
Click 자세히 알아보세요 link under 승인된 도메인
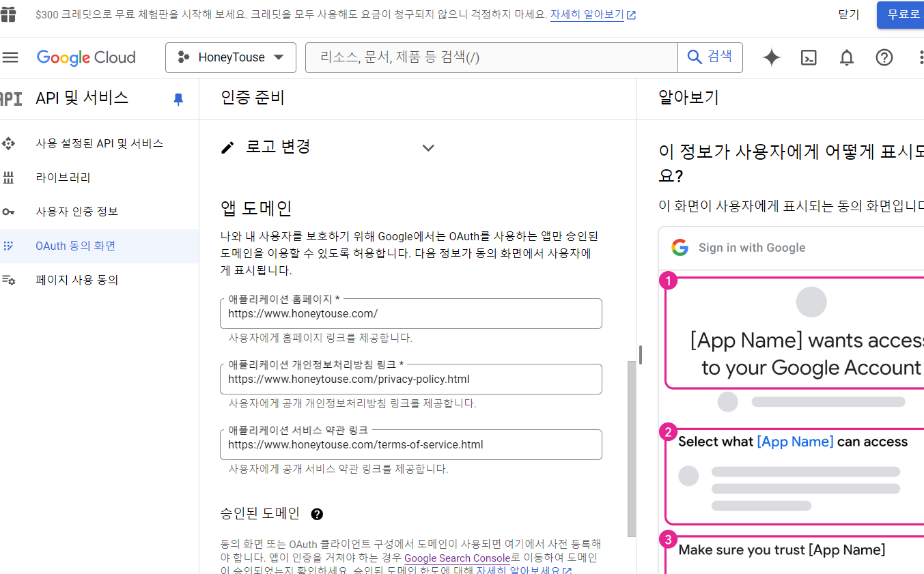tap(524, 570)
